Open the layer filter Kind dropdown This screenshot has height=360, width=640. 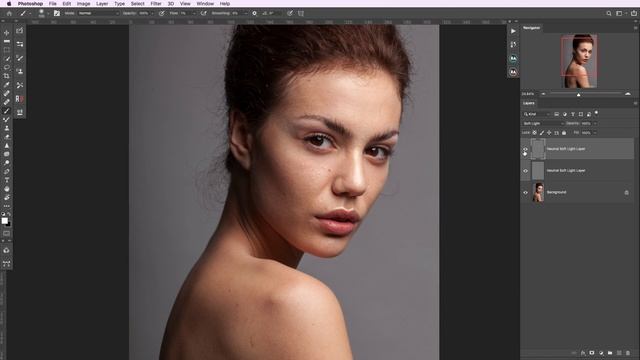coord(537,114)
